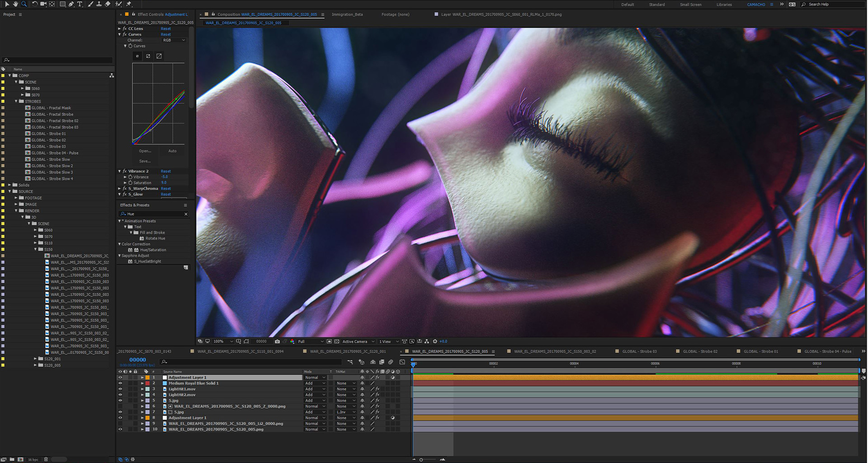Select the Hand tool
Screen dimensions: 868x463
tap(15, 4)
